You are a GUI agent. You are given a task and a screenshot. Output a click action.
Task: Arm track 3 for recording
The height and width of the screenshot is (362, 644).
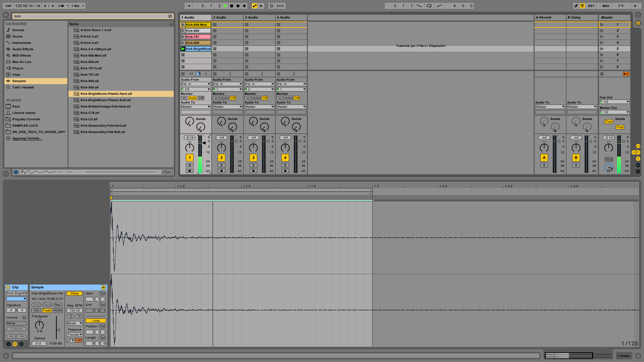tap(253, 171)
